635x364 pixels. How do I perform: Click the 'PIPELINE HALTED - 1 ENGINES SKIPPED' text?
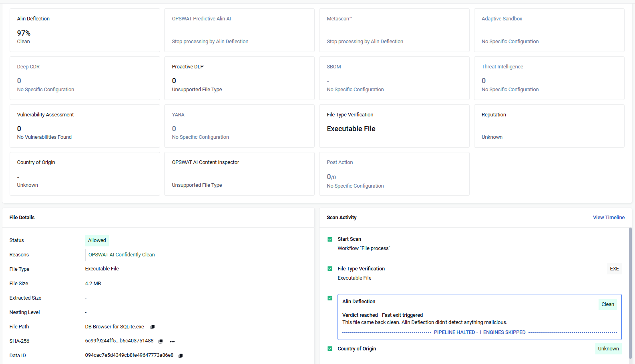tap(480, 332)
